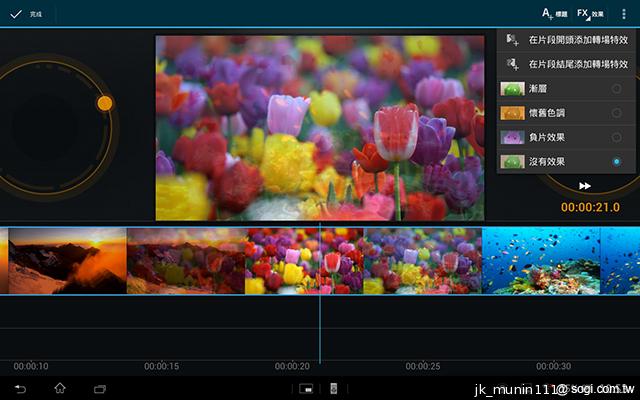This screenshot has width=640, height=400.
Task: Click the orange knob on the dial
Action: 104,103
